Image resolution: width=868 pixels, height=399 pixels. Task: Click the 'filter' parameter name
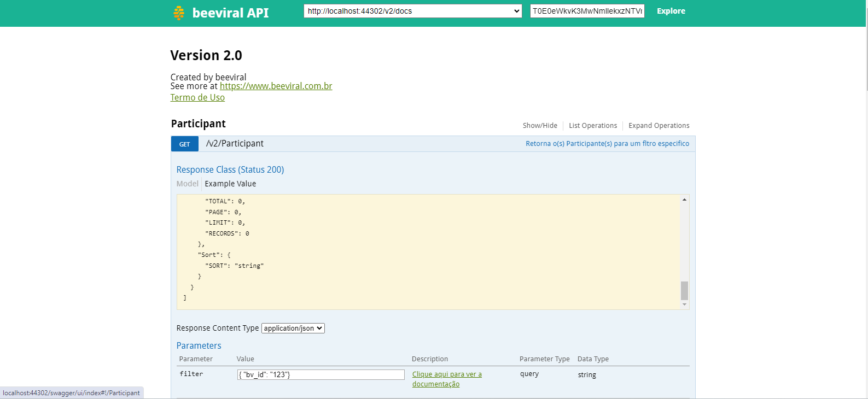click(x=191, y=374)
